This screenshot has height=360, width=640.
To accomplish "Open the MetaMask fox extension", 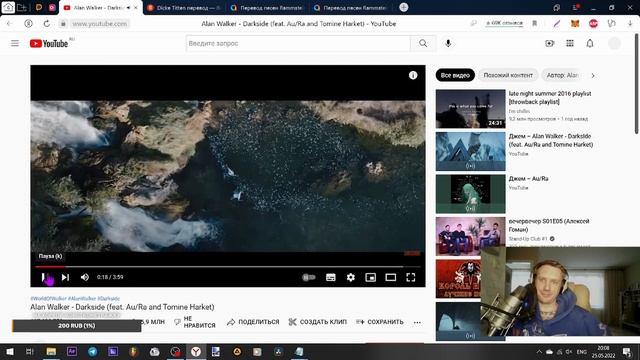I will (575, 24).
